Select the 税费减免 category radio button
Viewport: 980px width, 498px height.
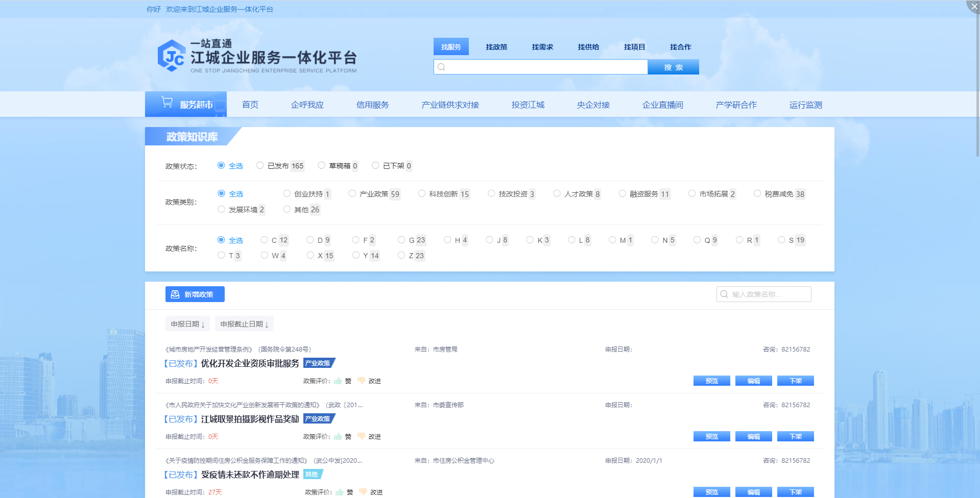click(x=757, y=193)
